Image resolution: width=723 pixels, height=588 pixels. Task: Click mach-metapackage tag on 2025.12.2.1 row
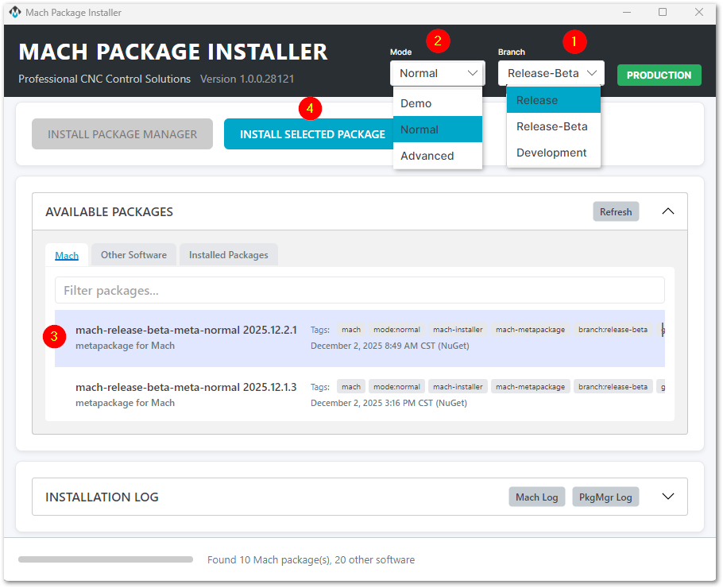(530, 330)
